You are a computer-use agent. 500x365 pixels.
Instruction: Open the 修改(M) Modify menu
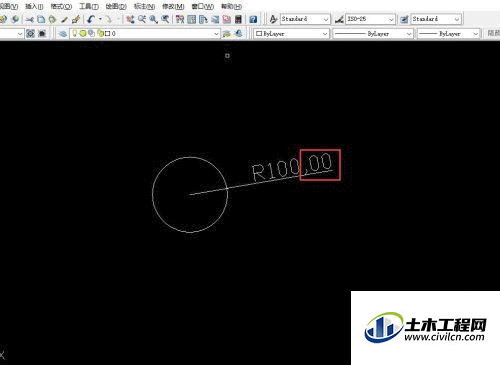[x=173, y=6]
